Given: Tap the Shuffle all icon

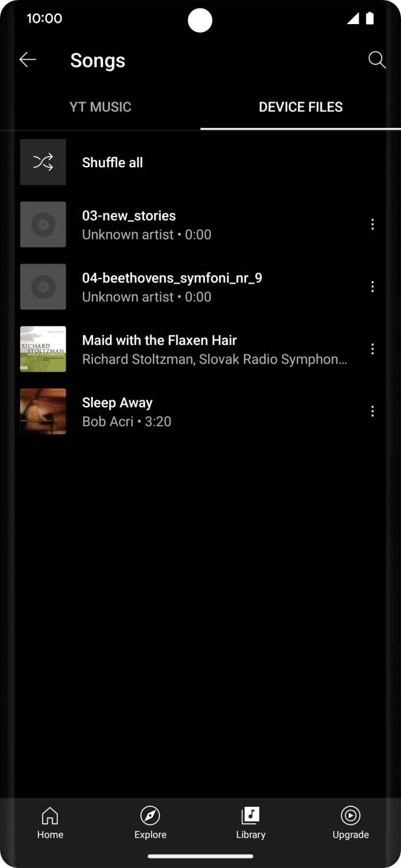Looking at the screenshot, I should point(43,162).
